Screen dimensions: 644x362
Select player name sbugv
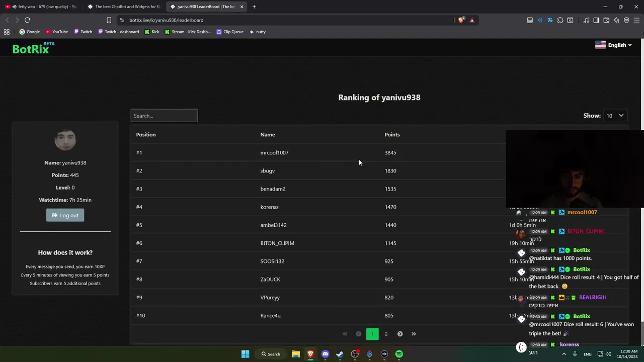267,171
